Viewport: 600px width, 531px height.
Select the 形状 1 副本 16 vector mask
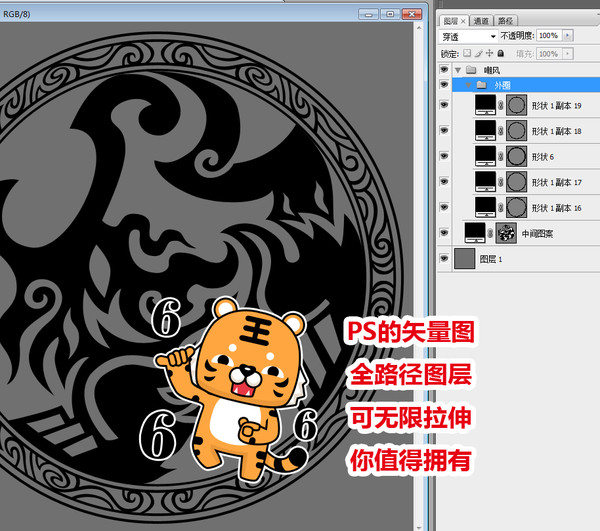coord(517,207)
